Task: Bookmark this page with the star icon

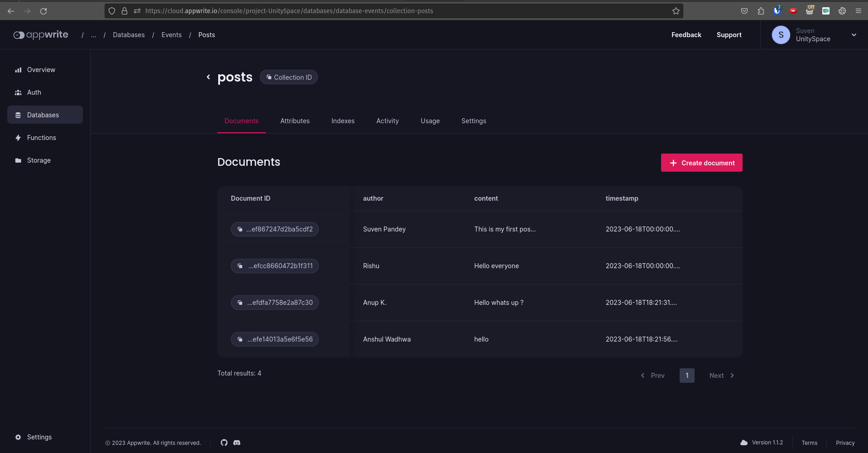Action: tap(676, 11)
